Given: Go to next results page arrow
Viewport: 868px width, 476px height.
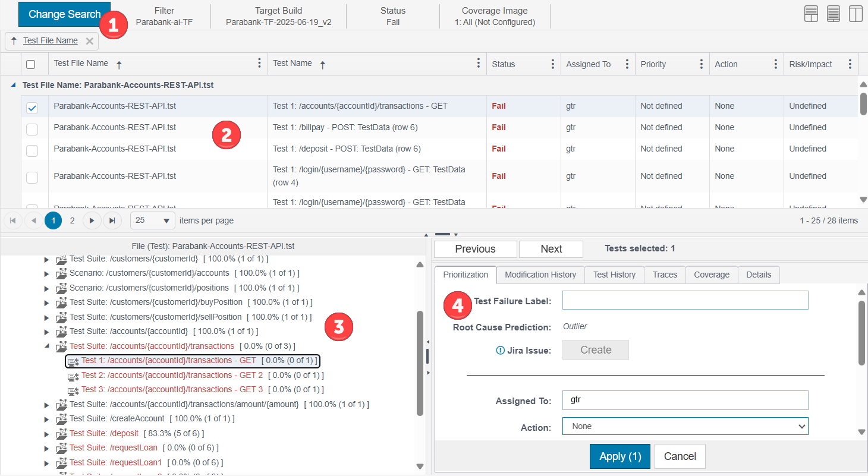Looking at the screenshot, I should pos(92,220).
